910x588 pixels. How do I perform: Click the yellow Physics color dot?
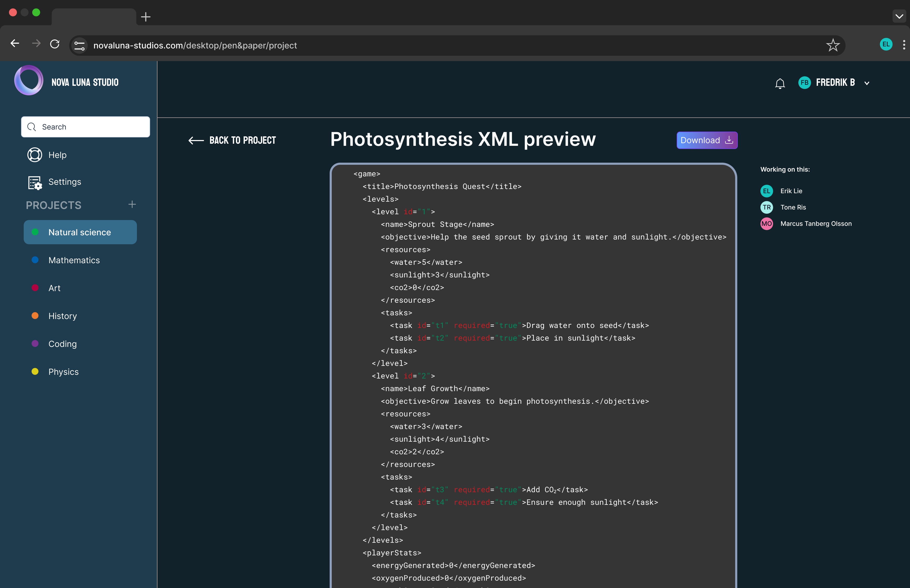click(35, 371)
